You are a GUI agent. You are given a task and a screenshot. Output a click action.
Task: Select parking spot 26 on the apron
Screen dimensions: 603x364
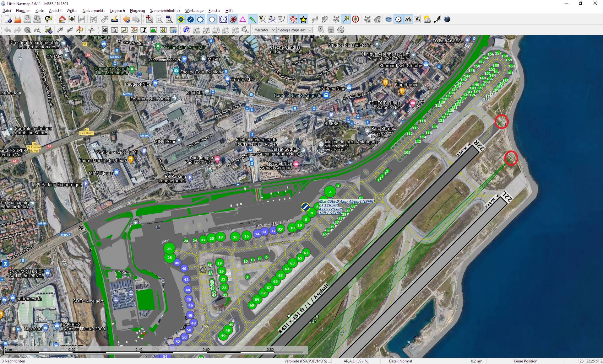coord(169,249)
